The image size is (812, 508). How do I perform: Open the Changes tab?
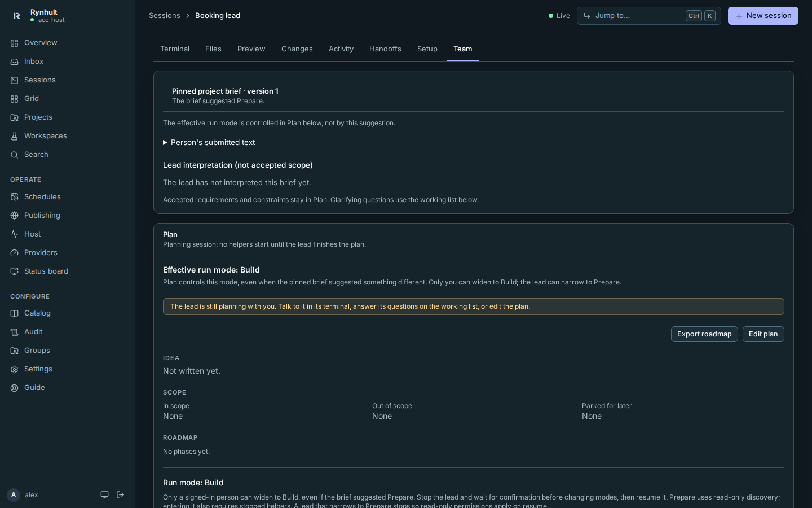[297, 49]
